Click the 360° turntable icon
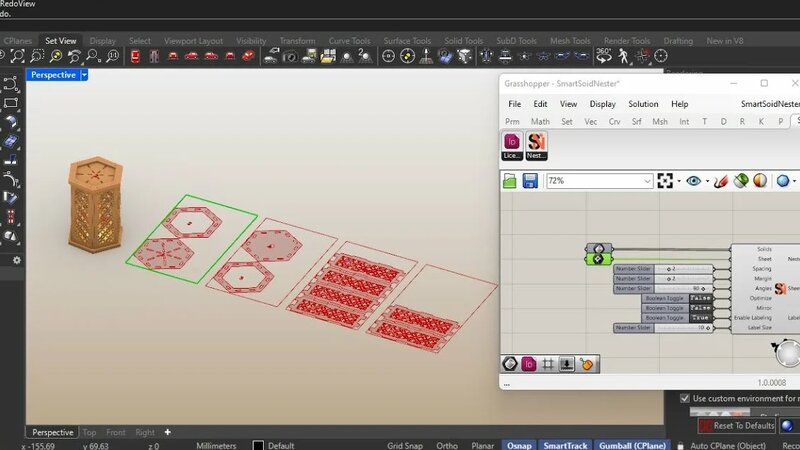 [604, 56]
